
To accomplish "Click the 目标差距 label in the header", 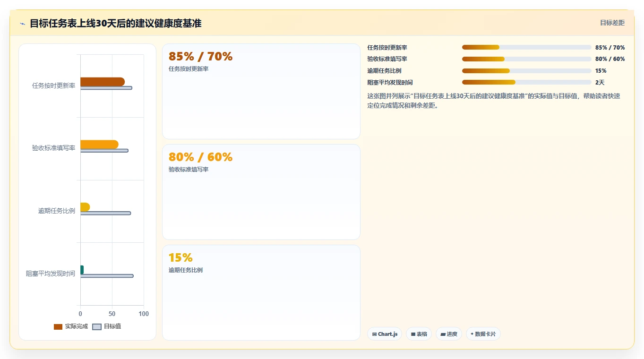I will [612, 23].
